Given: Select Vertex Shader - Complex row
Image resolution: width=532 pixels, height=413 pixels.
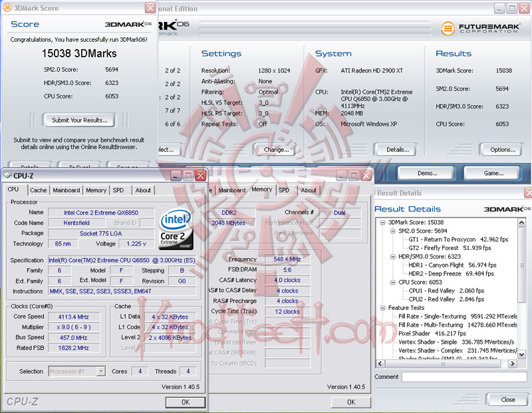Looking at the screenshot, I should click(458, 350).
